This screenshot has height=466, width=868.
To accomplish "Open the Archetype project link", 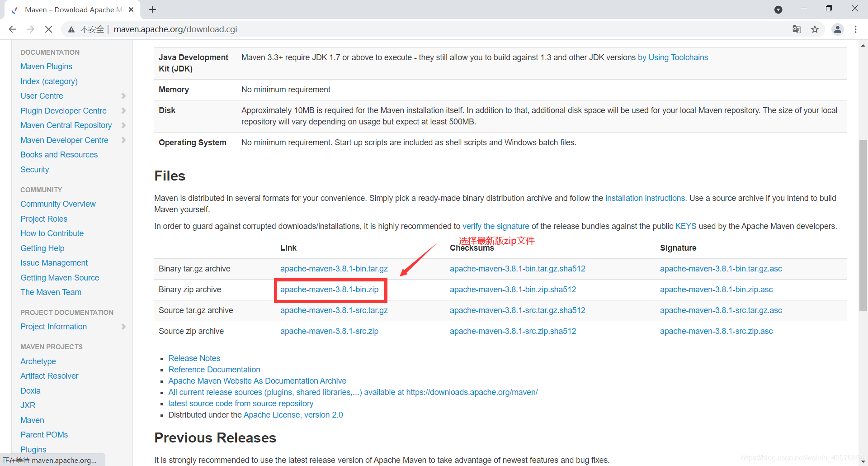I will tap(38, 361).
